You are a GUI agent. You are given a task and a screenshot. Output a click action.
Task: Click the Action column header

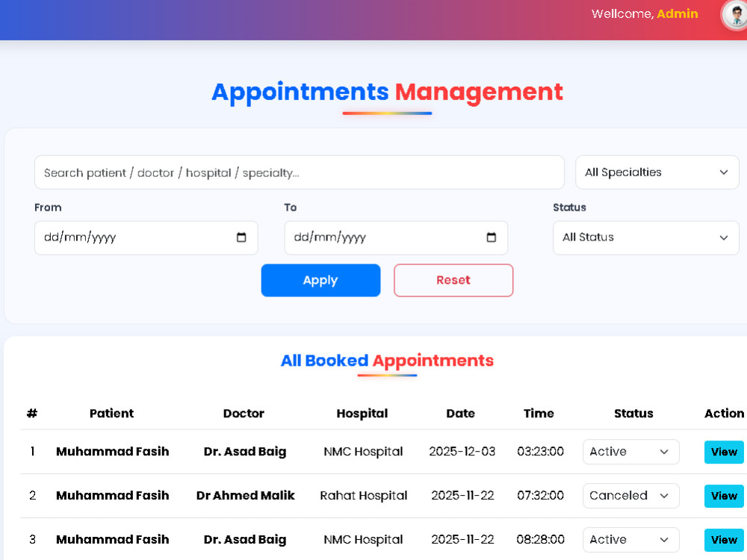(x=724, y=413)
